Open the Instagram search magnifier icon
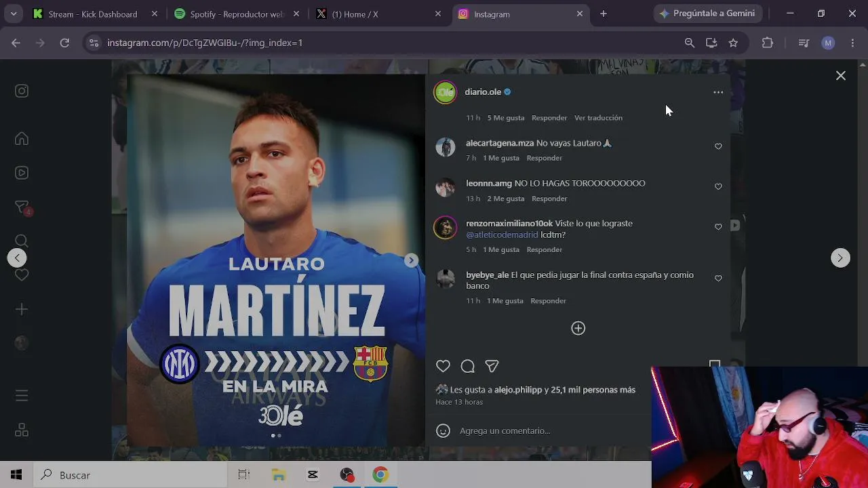The width and height of the screenshot is (868, 488). point(22,241)
